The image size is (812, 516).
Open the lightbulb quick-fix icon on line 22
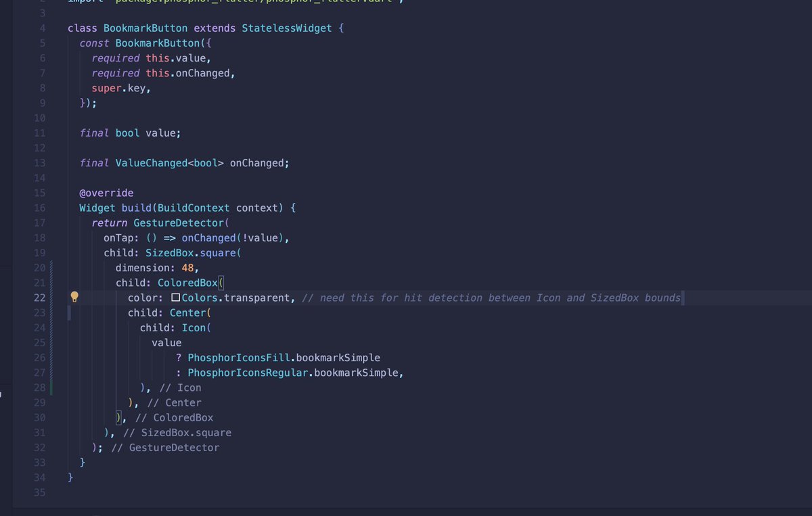click(75, 297)
